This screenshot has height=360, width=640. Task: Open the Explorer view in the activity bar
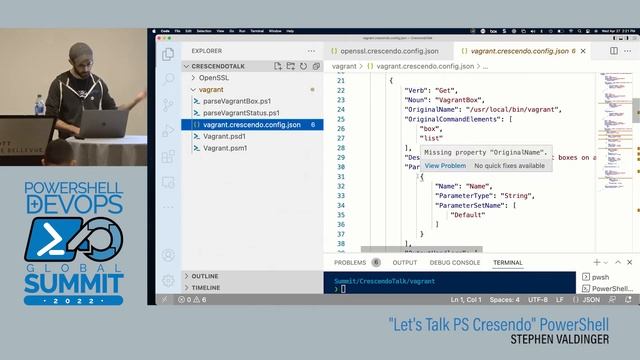click(x=168, y=54)
